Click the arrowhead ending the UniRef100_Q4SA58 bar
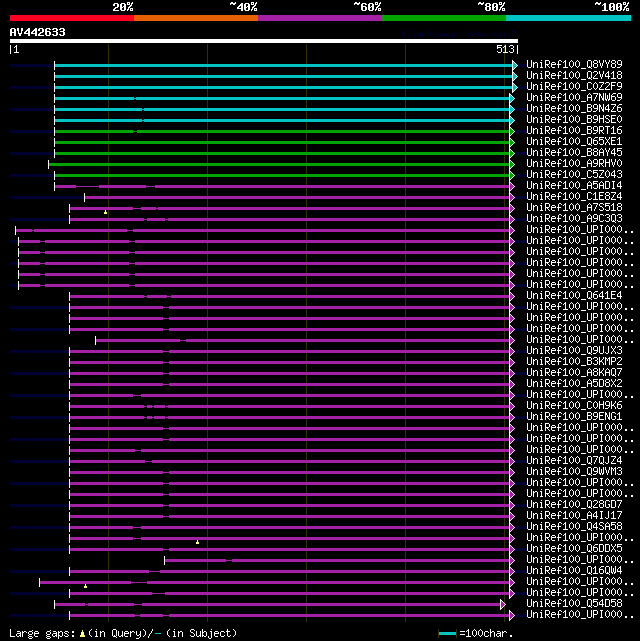This screenshot has height=641, width=640. pyautogui.click(x=512, y=527)
